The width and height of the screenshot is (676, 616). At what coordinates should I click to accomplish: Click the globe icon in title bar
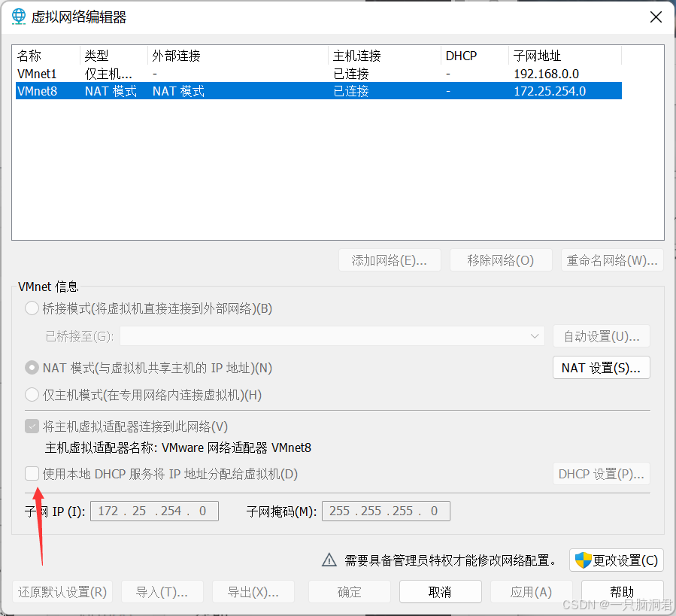point(19,17)
